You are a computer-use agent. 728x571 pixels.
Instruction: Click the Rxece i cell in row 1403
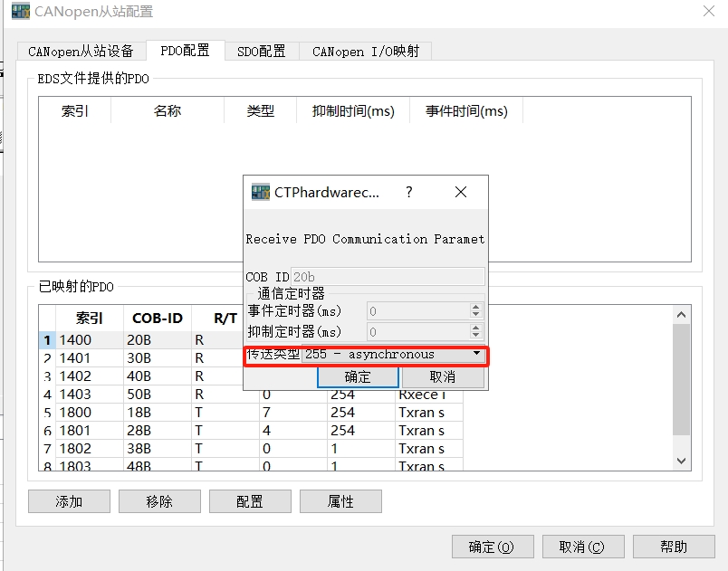[x=429, y=395]
